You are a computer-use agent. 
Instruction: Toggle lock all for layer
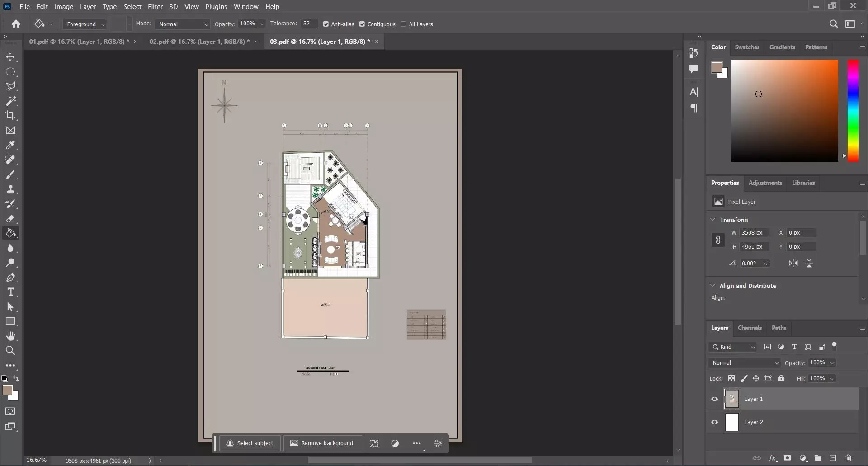(x=781, y=378)
